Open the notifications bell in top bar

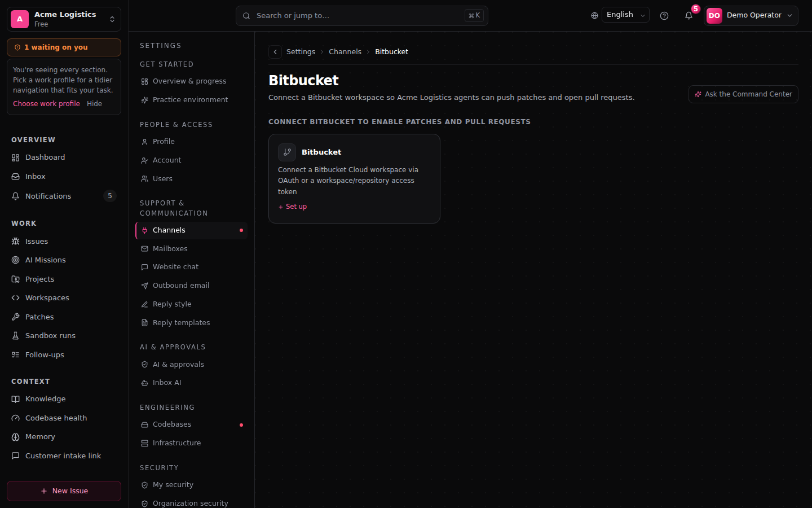689,16
